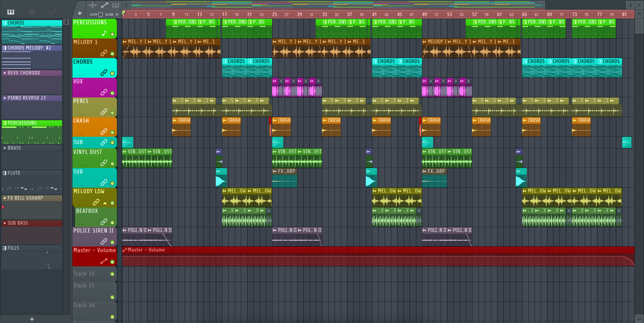Image resolution: width=644 pixels, height=323 pixels.
Task: Click the plus button beside STEP
Action: point(80,13)
